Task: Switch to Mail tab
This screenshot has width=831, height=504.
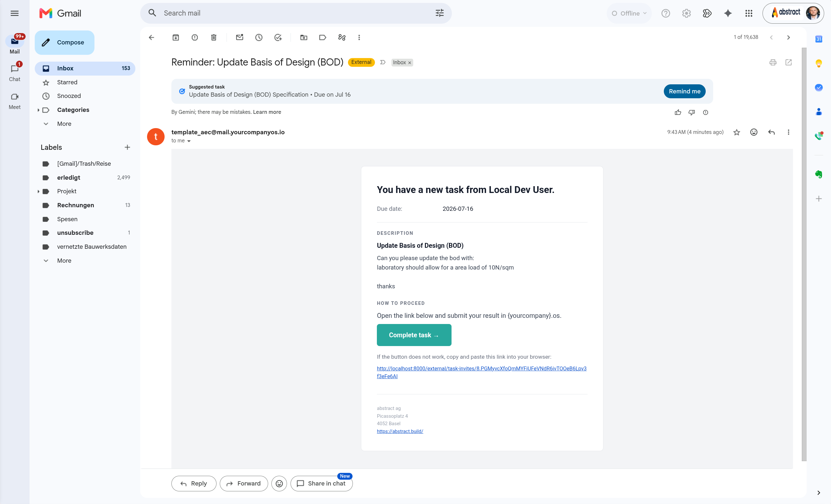Action: coord(15,44)
